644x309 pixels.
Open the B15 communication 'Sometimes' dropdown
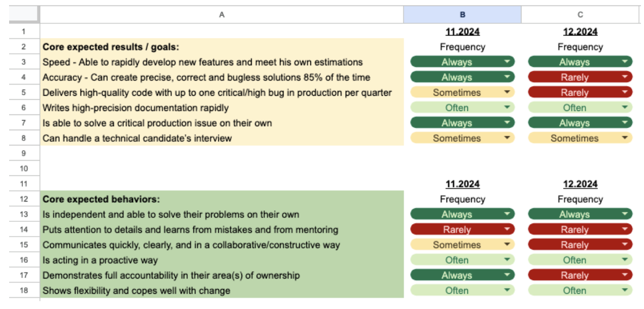click(462, 245)
